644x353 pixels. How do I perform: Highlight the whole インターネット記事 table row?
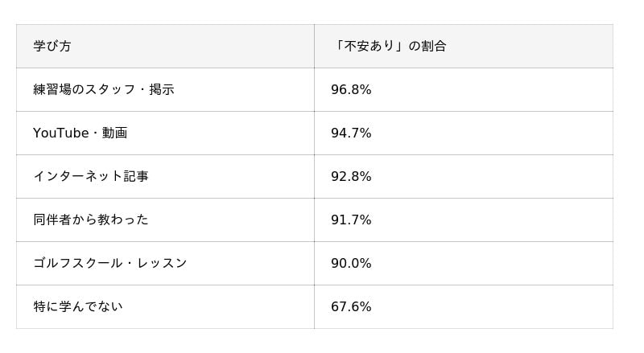(483, 177)
